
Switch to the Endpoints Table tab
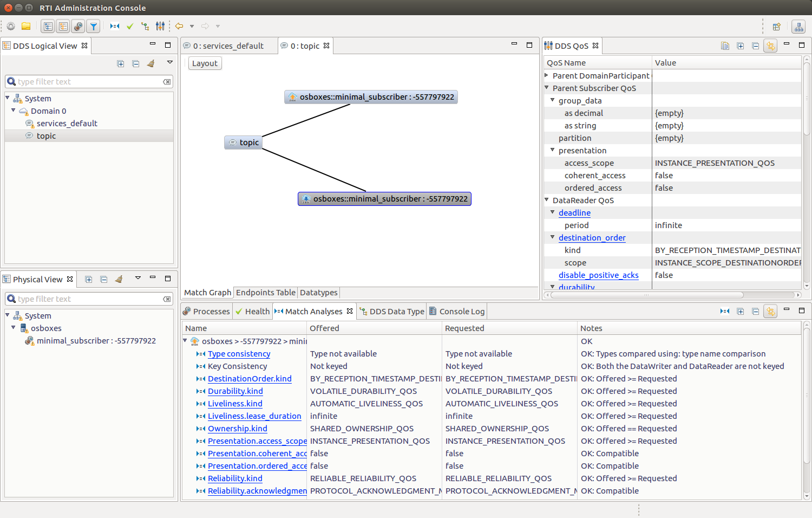[265, 293]
